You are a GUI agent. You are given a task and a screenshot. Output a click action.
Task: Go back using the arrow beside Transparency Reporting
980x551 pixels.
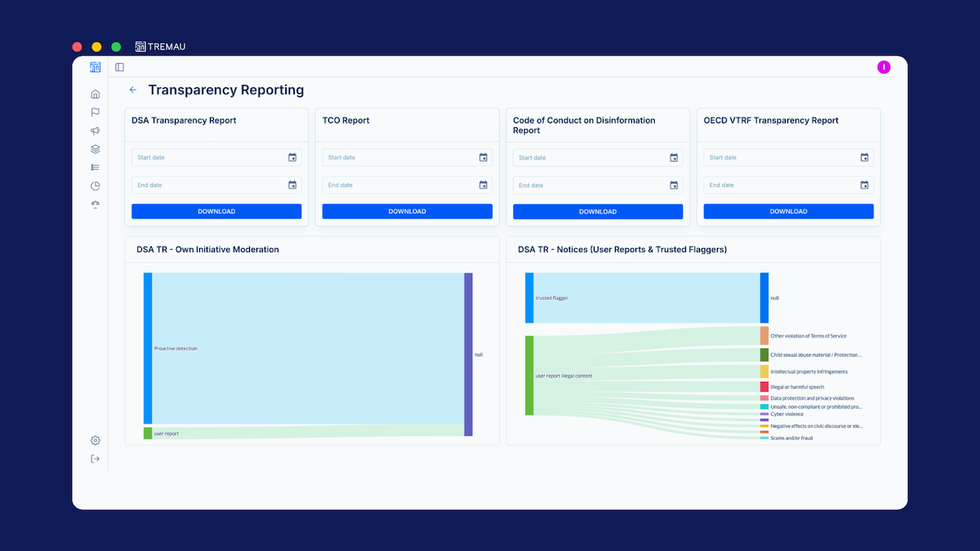133,91
